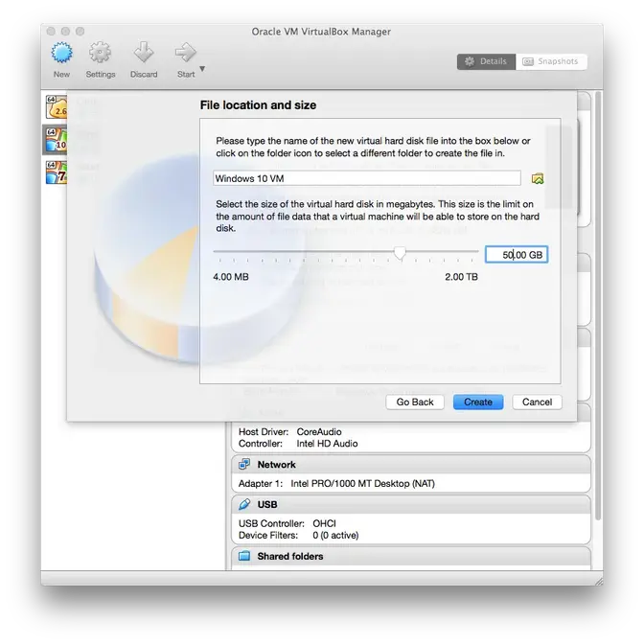Click the Cancel button
The height and width of the screenshot is (644, 644).
click(537, 402)
